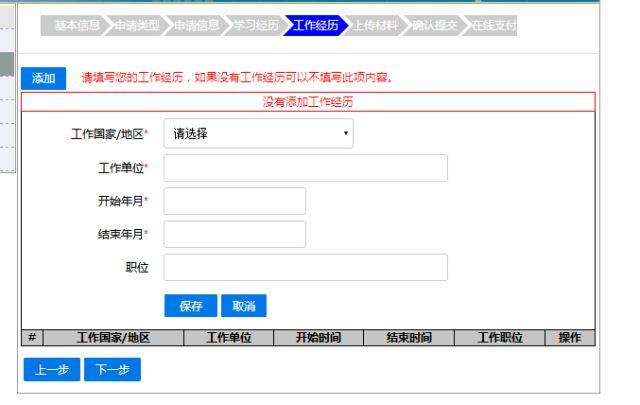
Task: Open the 确认提交 step
Action: point(436,26)
